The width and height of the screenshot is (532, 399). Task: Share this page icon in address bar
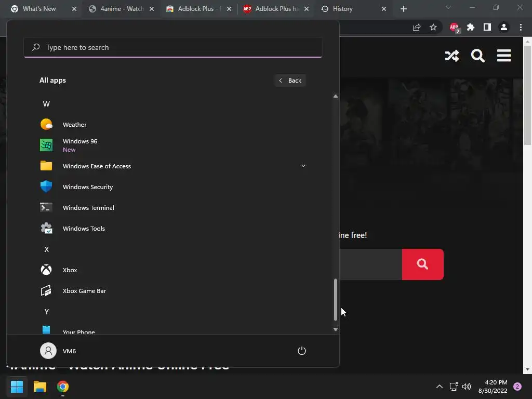pyautogui.click(x=417, y=27)
